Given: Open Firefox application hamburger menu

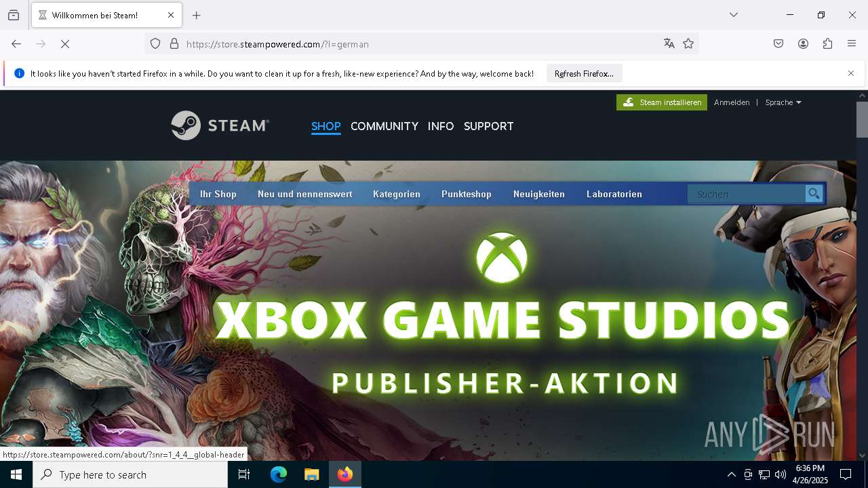Looking at the screenshot, I should coord(852,44).
